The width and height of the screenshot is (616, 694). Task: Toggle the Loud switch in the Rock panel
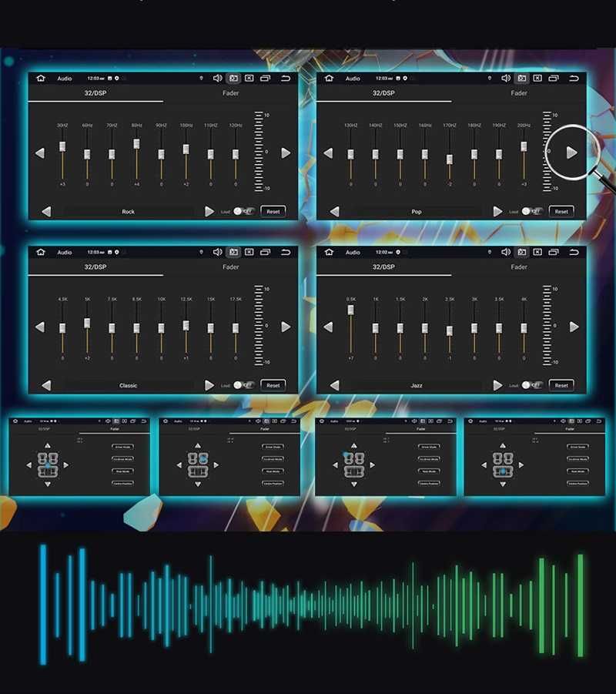244,211
